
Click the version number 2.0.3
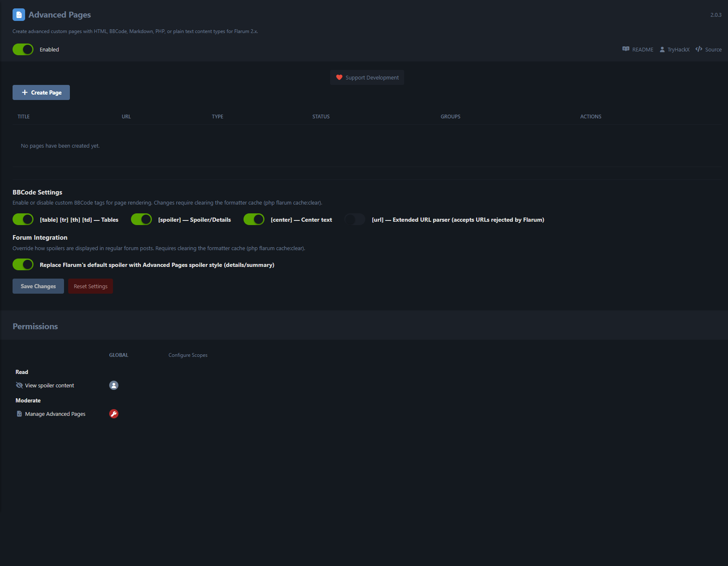pyautogui.click(x=716, y=15)
